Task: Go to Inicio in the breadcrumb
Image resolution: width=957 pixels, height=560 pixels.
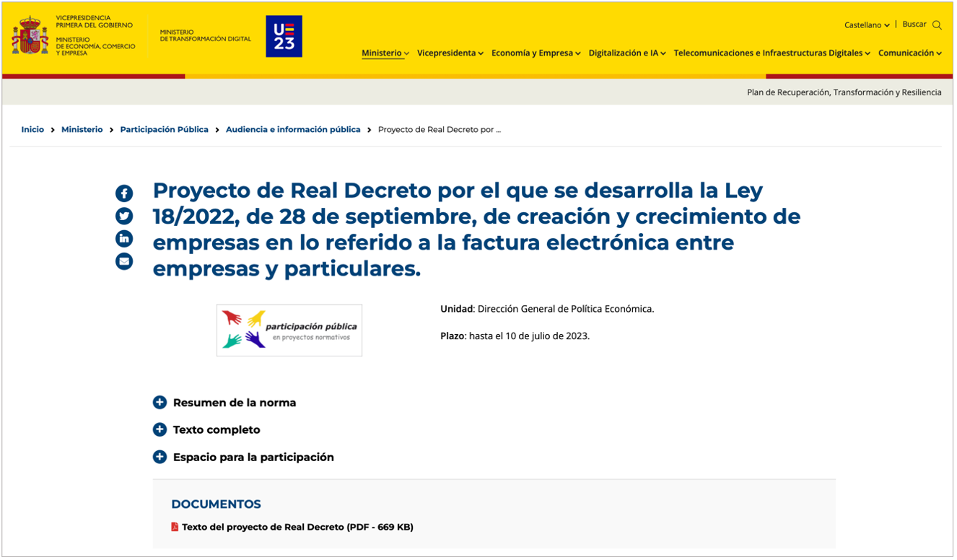Action: click(x=32, y=129)
